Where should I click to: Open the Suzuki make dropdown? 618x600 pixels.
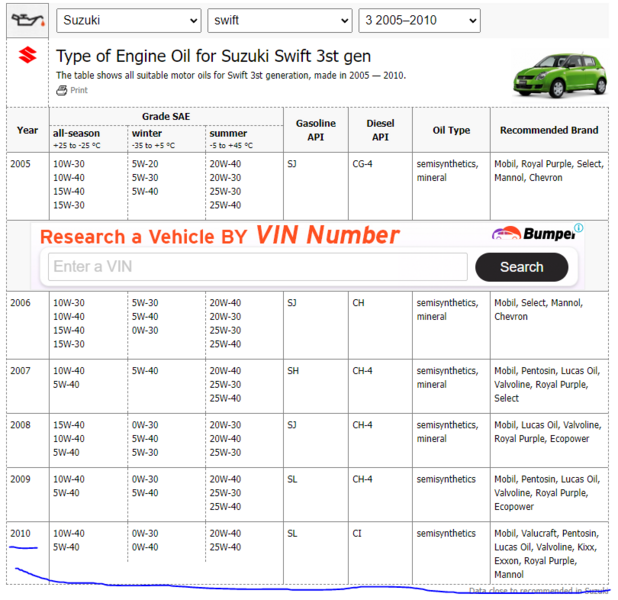point(129,20)
